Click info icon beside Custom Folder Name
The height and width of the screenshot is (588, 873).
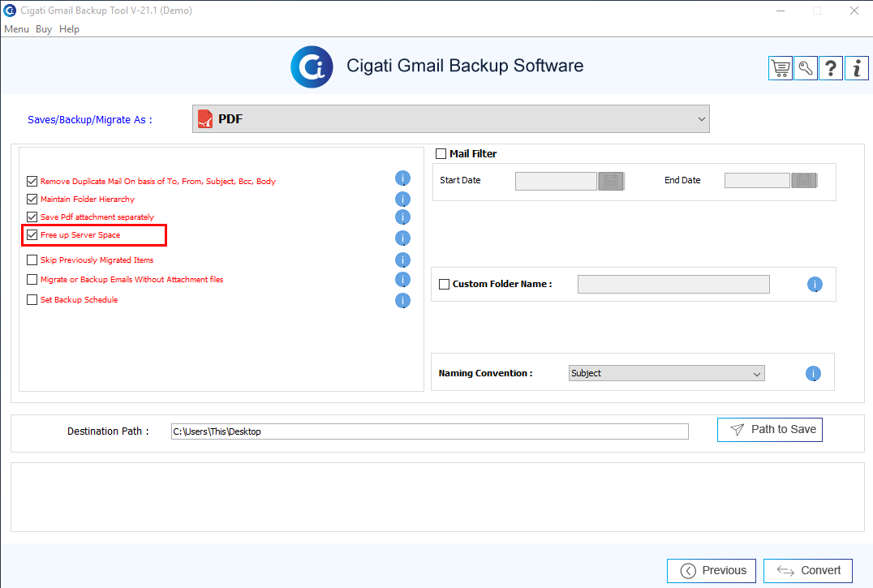point(815,284)
